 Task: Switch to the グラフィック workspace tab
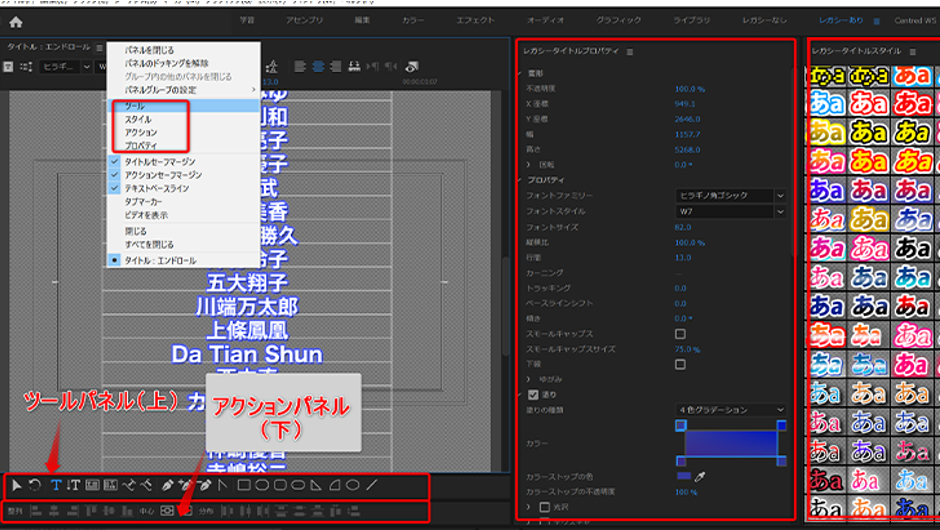pos(618,20)
